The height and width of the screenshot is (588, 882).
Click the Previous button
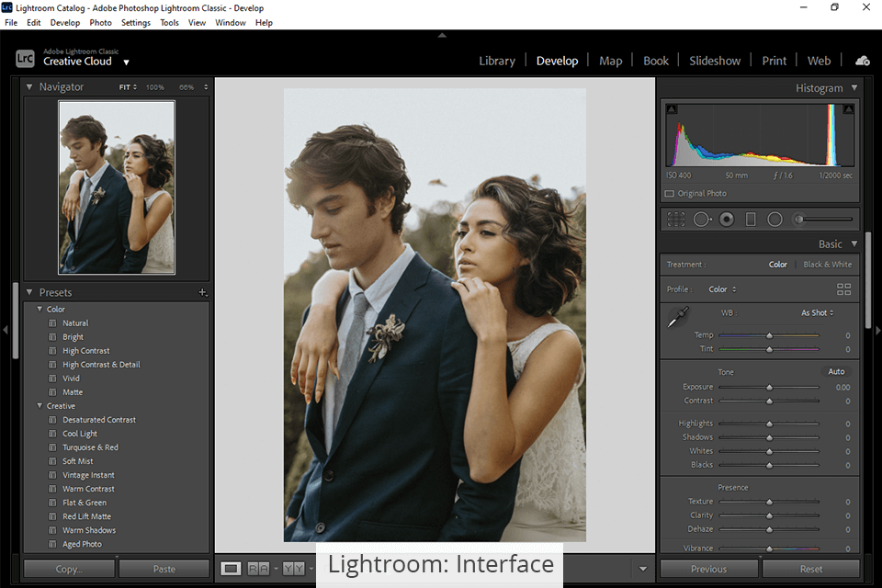point(708,569)
